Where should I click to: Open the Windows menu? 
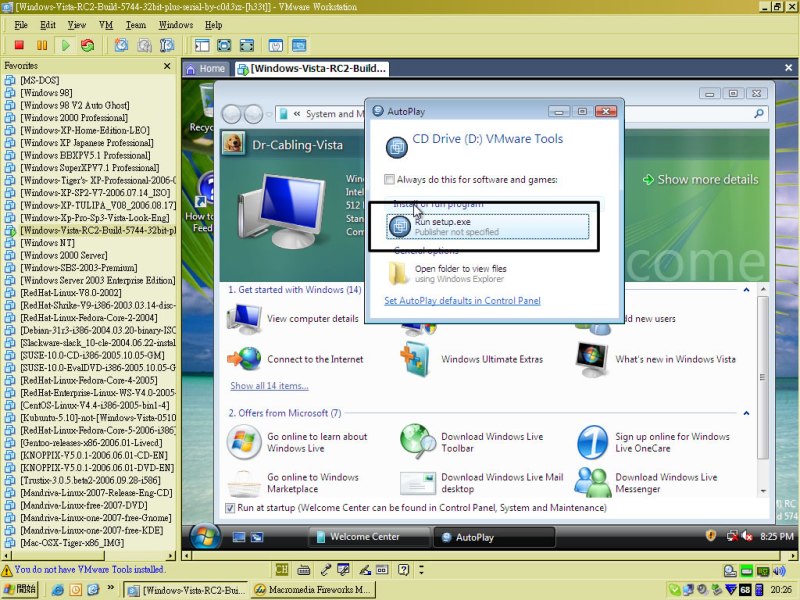[176, 25]
